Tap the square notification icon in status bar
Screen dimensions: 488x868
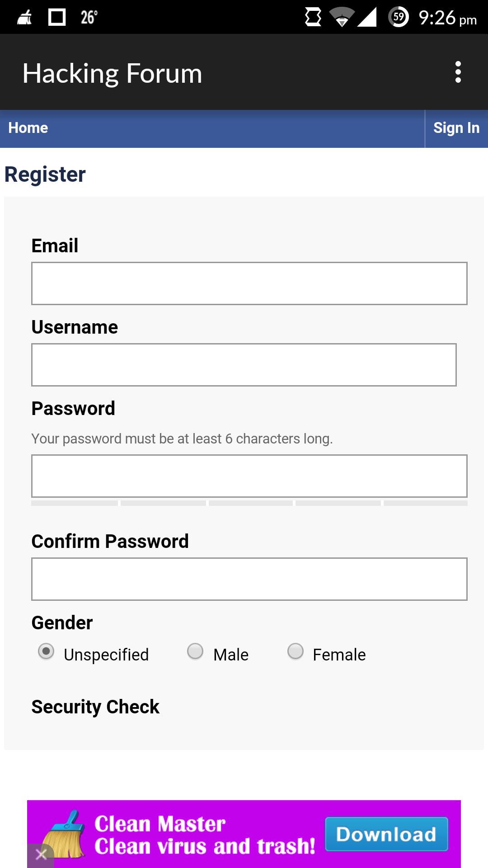[57, 17]
